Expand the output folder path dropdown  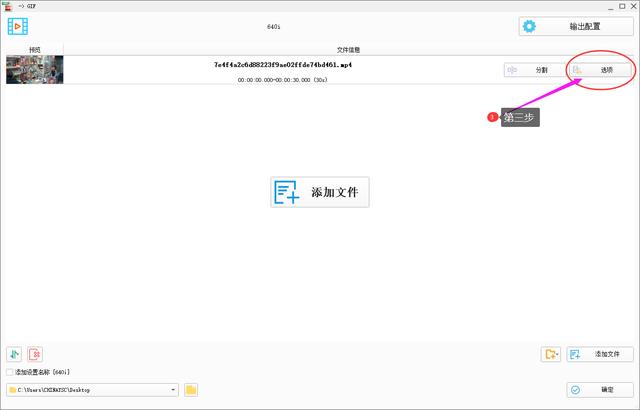[x=173, y=390]
